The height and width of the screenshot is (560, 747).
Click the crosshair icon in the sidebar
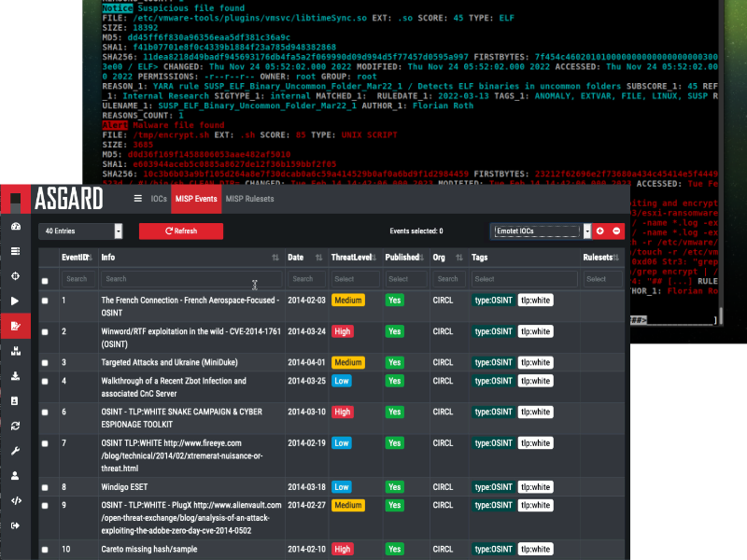coord(15,276)
